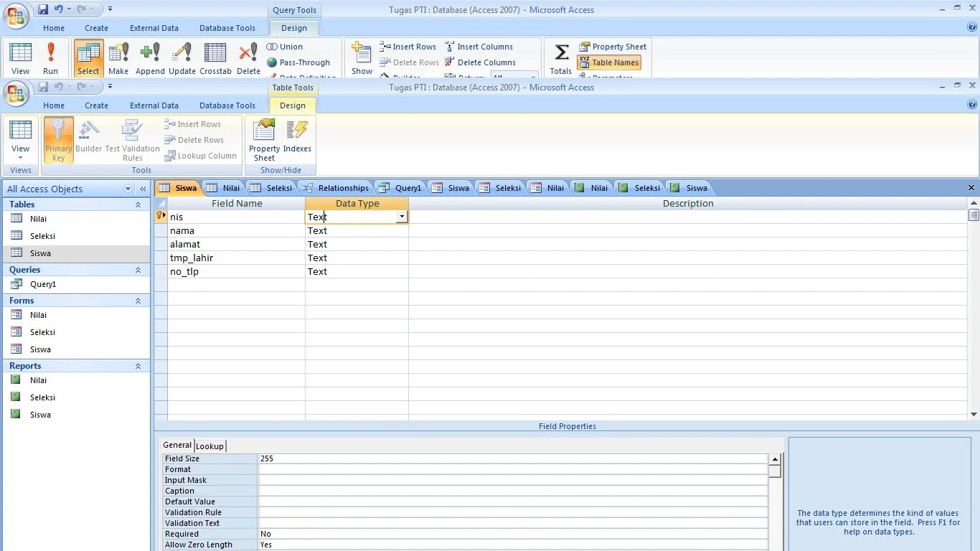This screenshot has width=980, height=551.
Task: Toggle Table Names in the query ribbon
Action: [608, 62]
